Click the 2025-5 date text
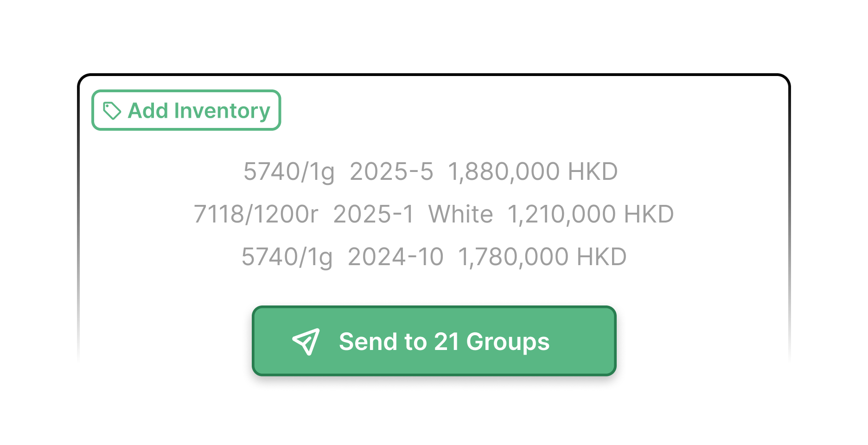Image resolution: width=868 pixels, height=445 pixels. pos(391,172)
